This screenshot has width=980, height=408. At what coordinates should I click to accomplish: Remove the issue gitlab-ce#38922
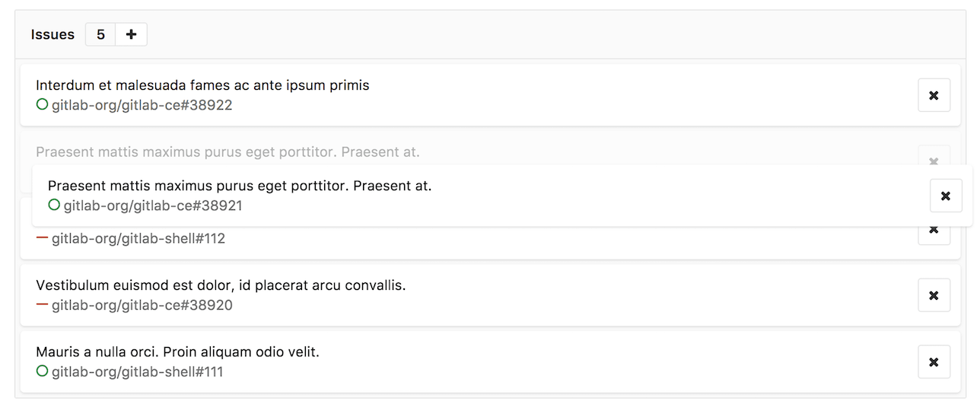coord(934,95)
